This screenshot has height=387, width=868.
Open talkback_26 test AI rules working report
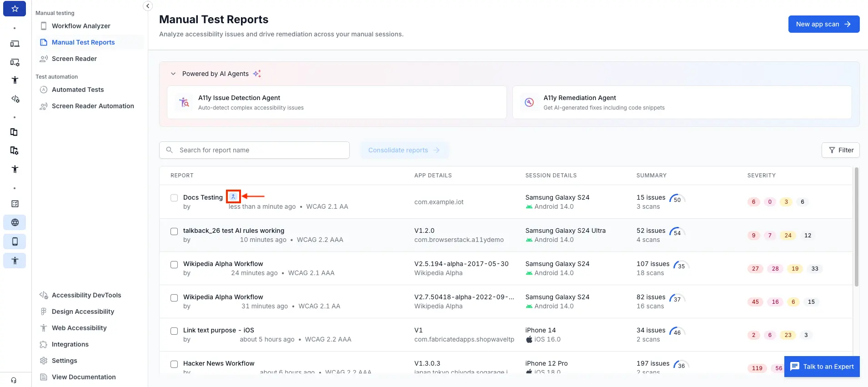pos(234,231)
